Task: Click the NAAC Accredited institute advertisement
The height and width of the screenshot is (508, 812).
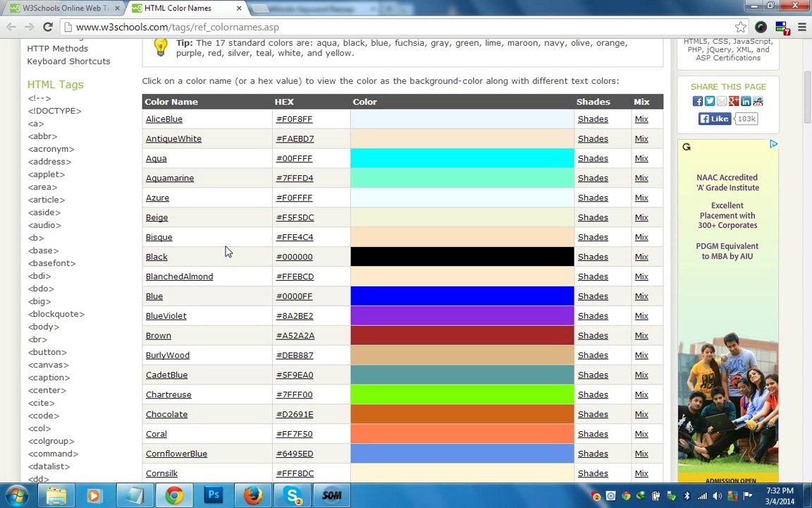Action: pos(727,311)
